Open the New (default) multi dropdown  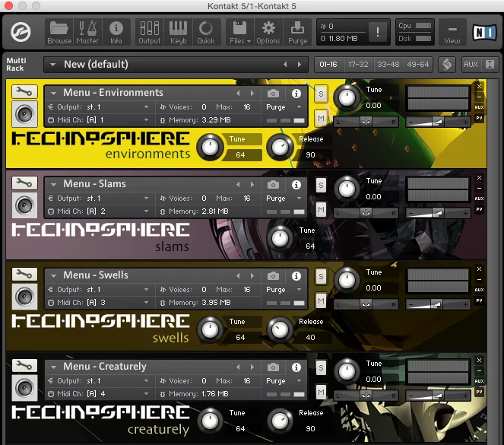coord(52,65)
